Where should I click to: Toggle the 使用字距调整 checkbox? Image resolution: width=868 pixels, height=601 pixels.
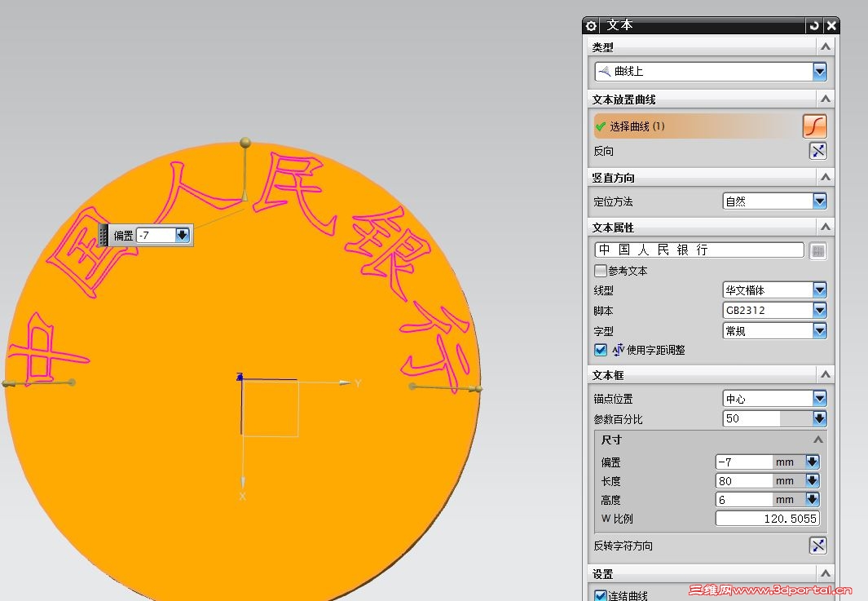pos(600,350)
